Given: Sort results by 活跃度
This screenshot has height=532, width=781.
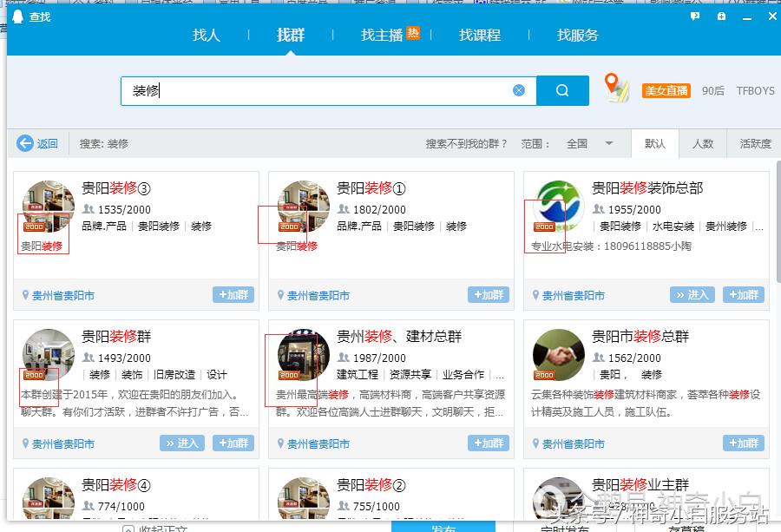Looking at the screenshot, I should pos(755,143).
